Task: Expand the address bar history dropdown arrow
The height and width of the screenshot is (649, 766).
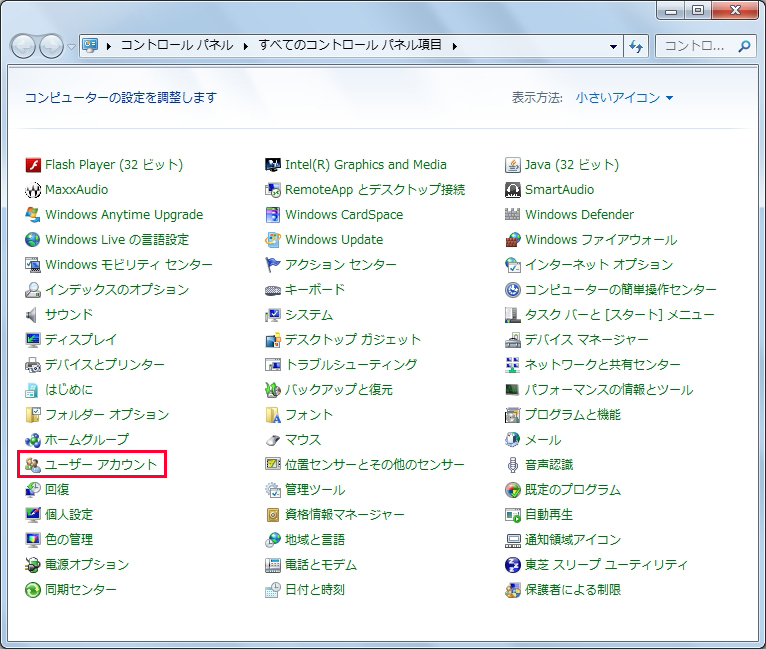Action: coord(613,46)
